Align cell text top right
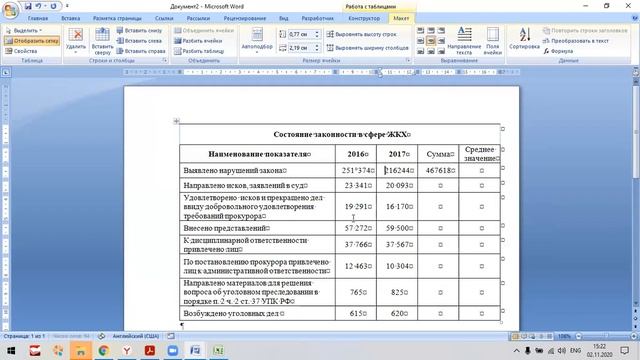 coord(441,31)
